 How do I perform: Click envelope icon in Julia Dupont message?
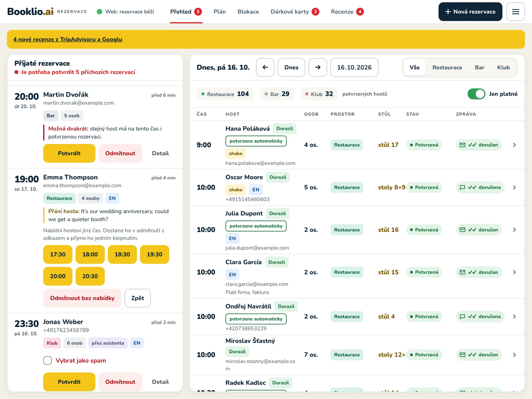[462, 230]
